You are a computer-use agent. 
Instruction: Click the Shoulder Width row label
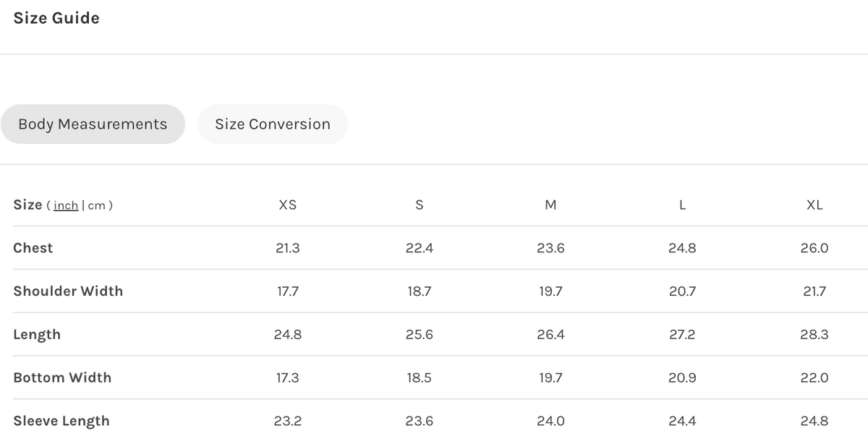coord(68,291)
